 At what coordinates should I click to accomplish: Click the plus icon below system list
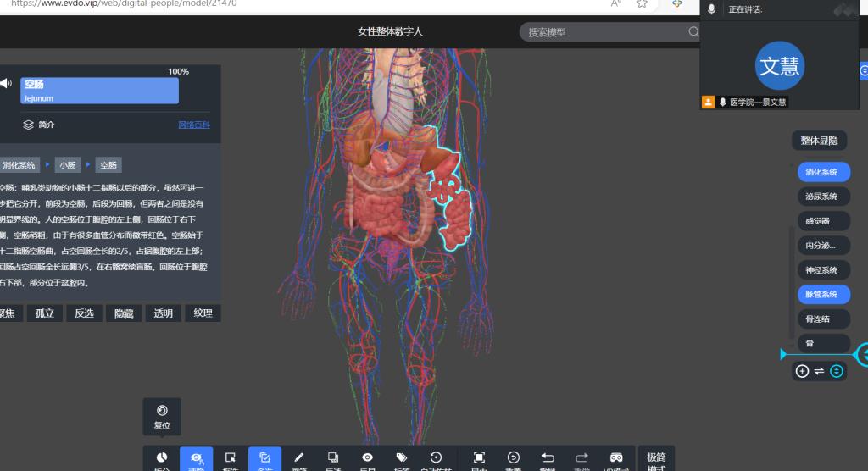pyautogui.click(x=803, y=371)
